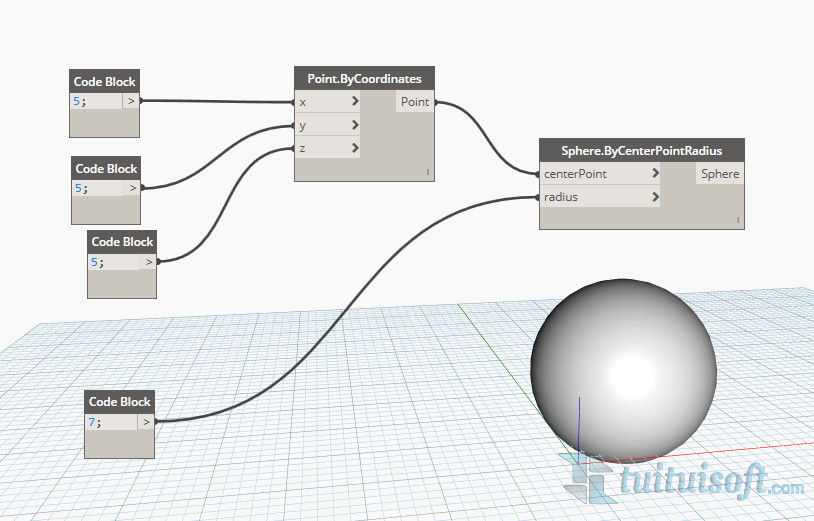Viewport: 814px width, 521px height.
Task: Select the title of the Code Block containing 7;
Action: (119, 401)
